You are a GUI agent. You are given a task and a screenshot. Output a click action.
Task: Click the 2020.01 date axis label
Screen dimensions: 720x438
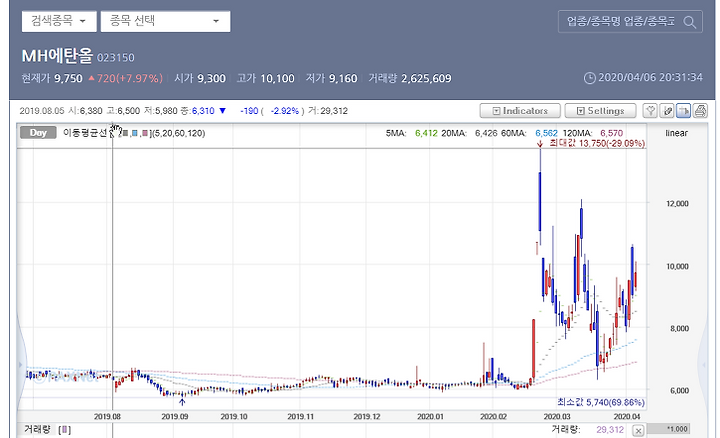(430, 417)
